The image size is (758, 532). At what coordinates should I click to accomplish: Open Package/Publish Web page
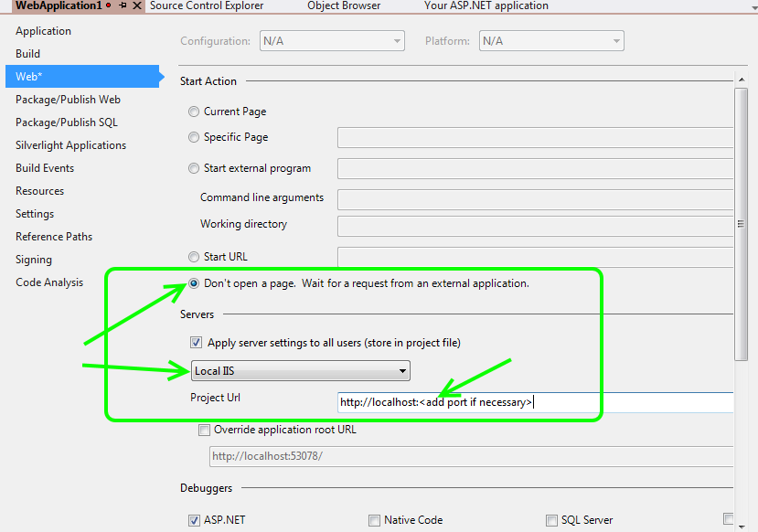68,100
